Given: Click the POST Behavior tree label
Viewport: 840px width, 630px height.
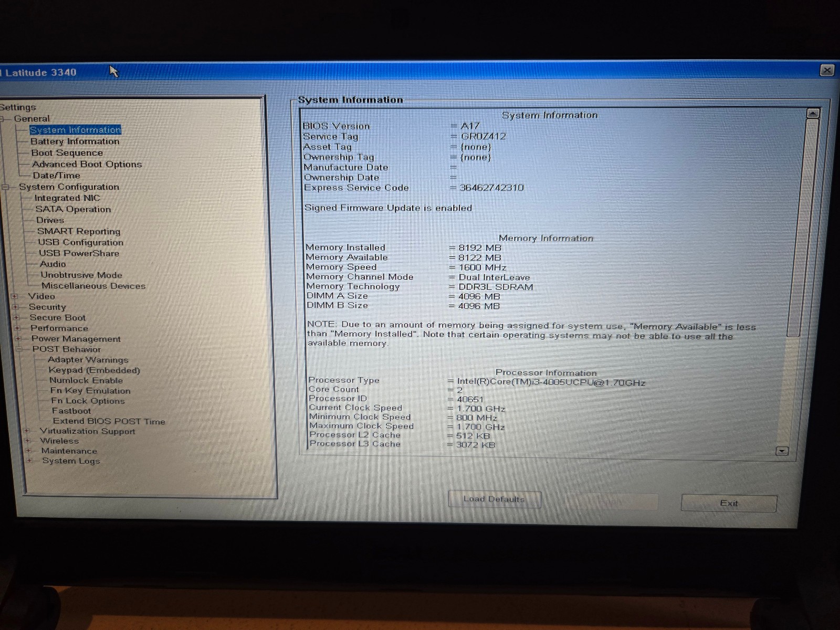Looking at the screenshot, I should (x=67, y=349).
